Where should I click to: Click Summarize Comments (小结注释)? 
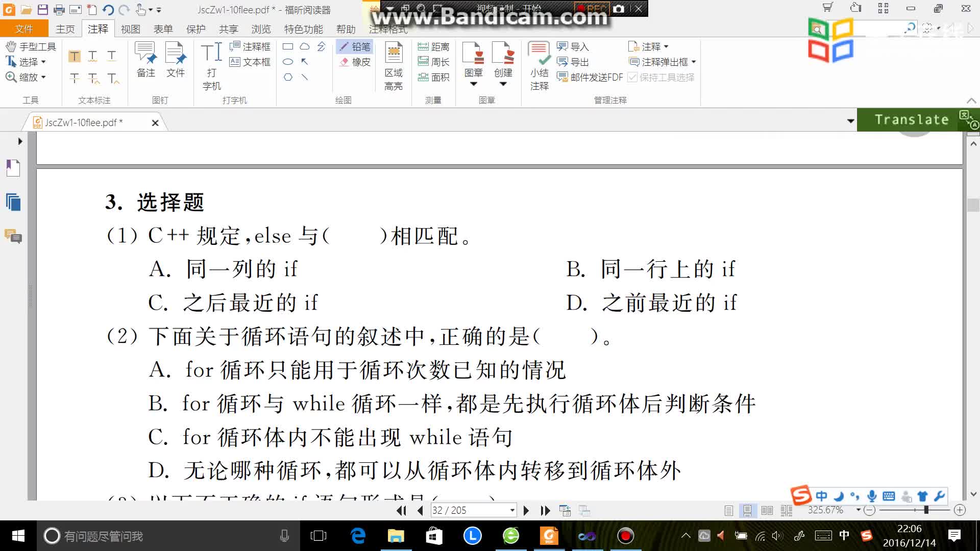(x=539, y=66)
